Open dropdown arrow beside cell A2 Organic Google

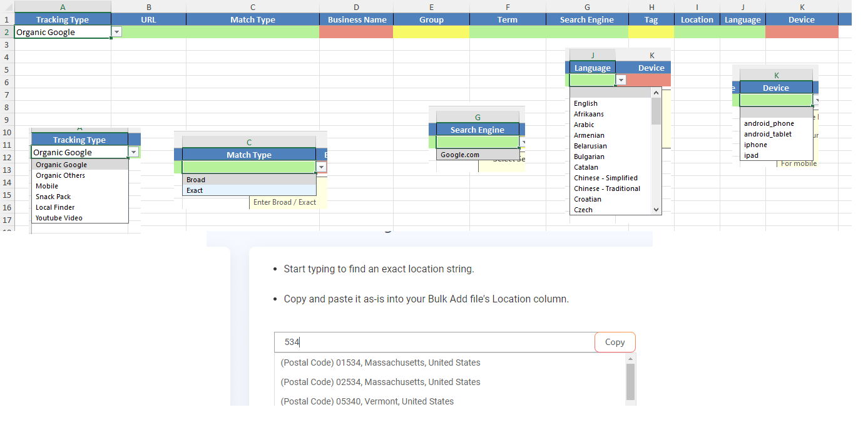click(x=117, y=32)
